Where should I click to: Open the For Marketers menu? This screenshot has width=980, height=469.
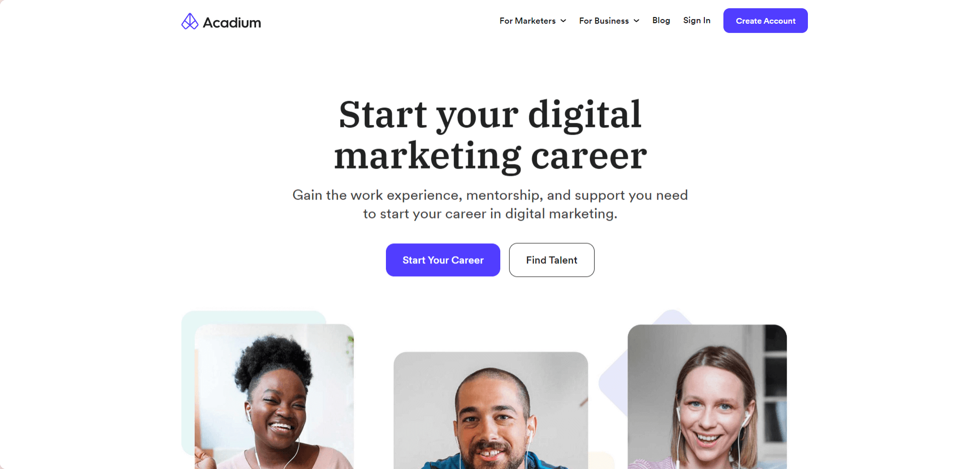click(x=533, y=21)
